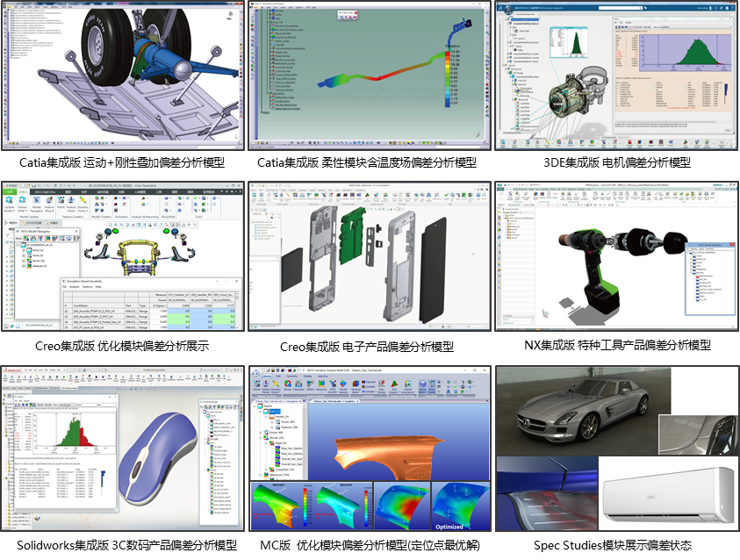Collapse Moves (23) node in MC tree
The image size is (740, 560).
tap(261, 438)
